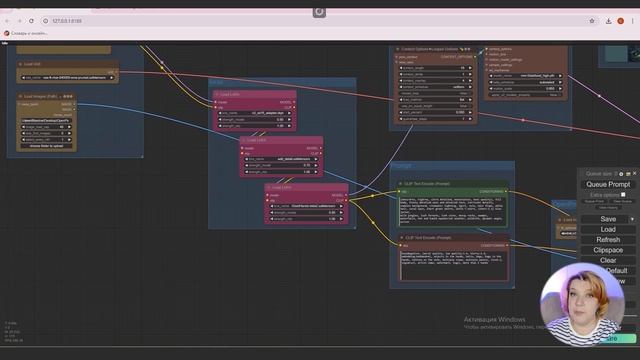Increase image_load_cap with its right arrow

point(69,127)
